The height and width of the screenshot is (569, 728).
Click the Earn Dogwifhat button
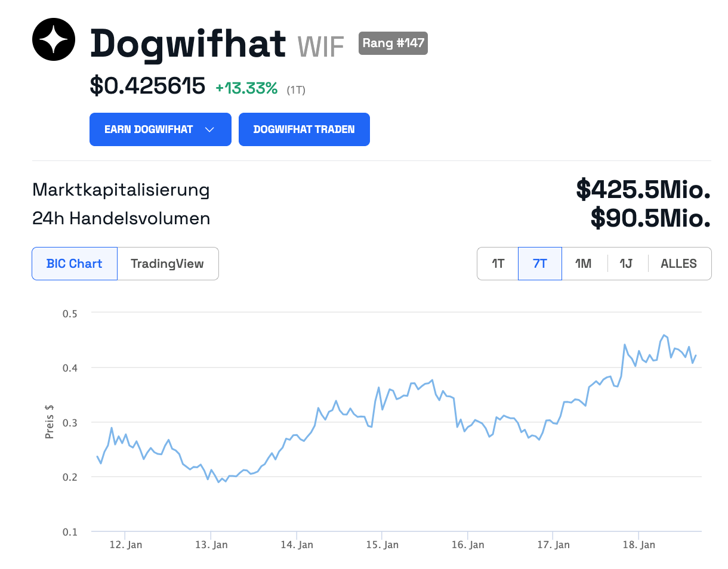(149, 129)
